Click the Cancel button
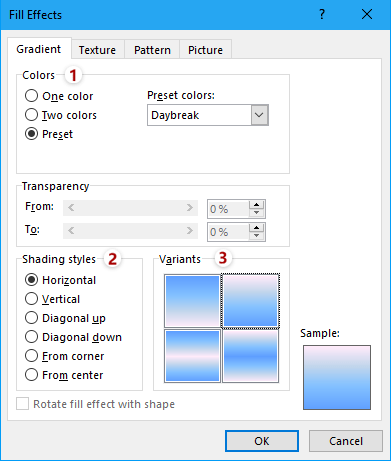The height and width of the screenshot is (461, 391). tap(346, 441)
